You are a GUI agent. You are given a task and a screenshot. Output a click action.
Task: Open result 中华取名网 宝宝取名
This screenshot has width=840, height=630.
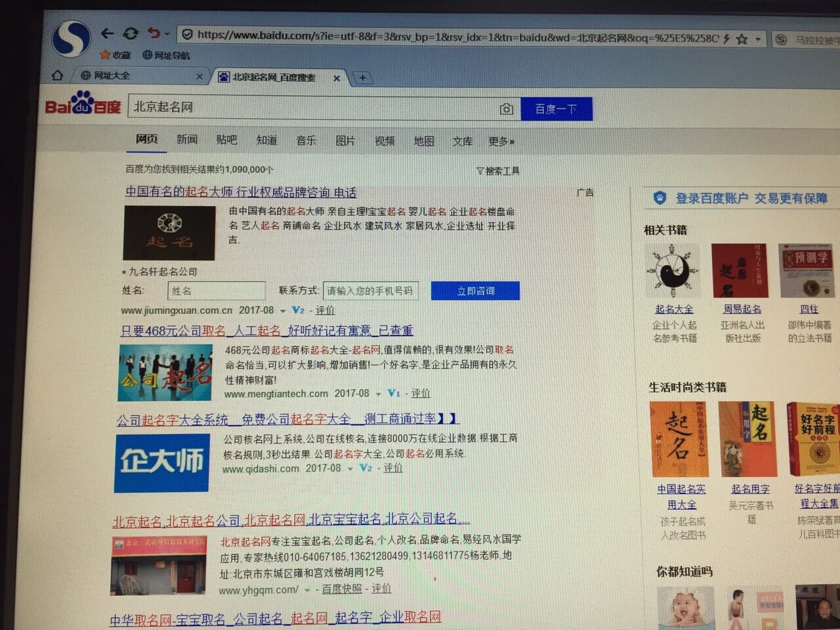point(275,618)
